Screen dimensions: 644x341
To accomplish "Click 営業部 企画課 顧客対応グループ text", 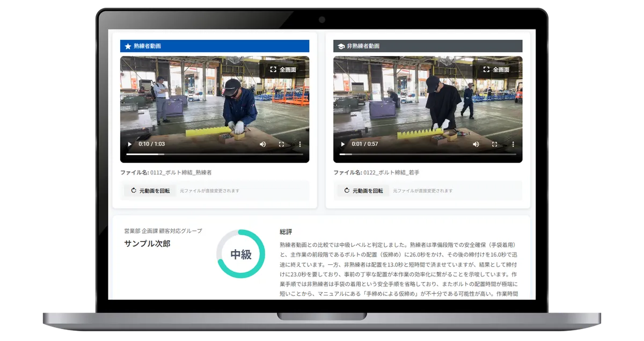I will [x=163, y=231].
